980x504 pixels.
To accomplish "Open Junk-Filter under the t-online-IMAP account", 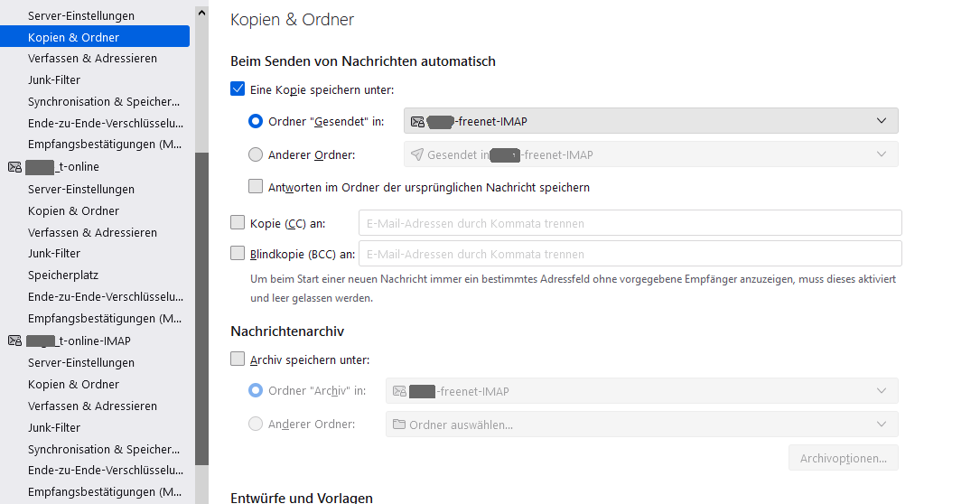I will [x=54, y=427].
